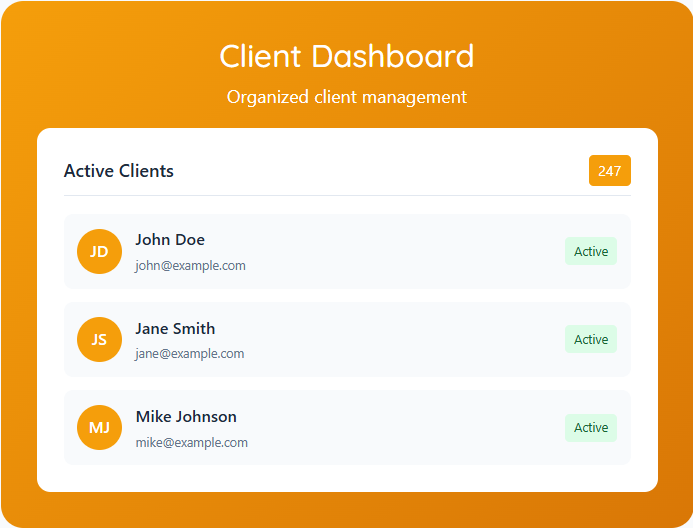Open the Mike Johnson client name
The width and height of the screenshot is (693, 528).
(x=186, y=417)
